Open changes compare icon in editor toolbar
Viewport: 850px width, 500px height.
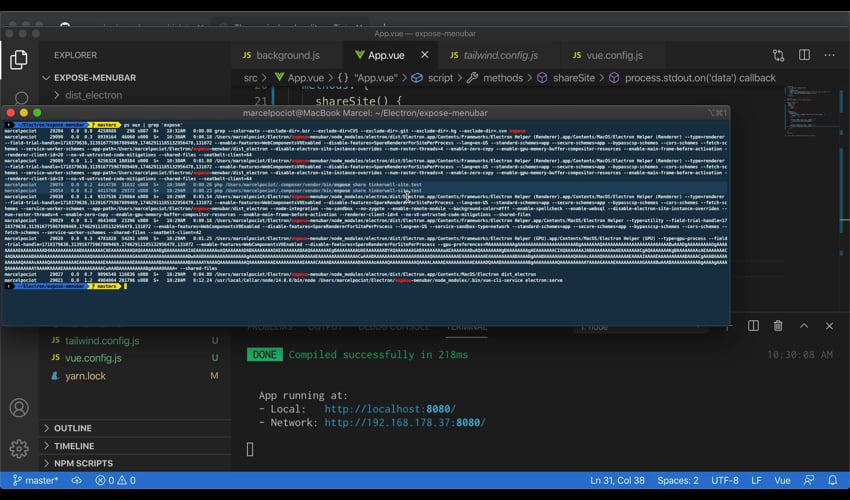778,55
